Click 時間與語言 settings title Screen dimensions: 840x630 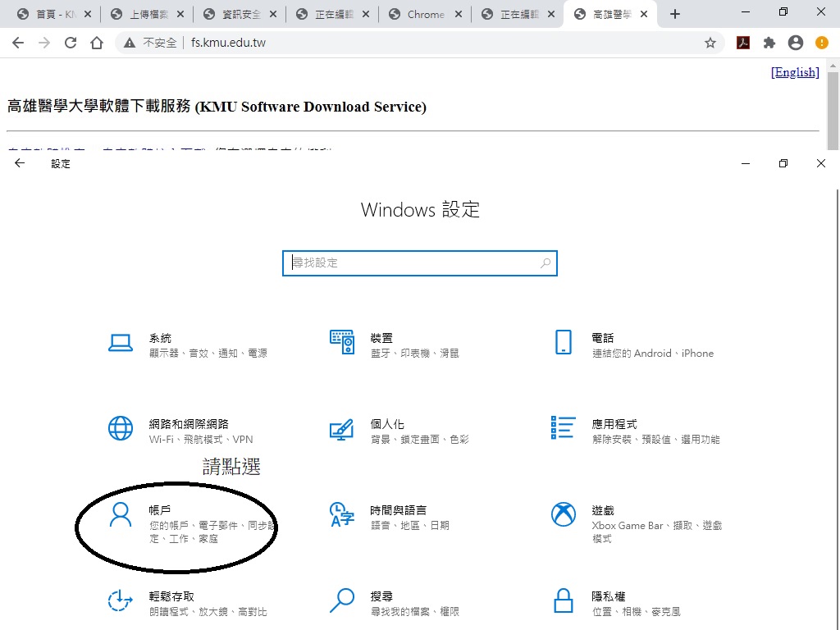click(x=398, y=510)
